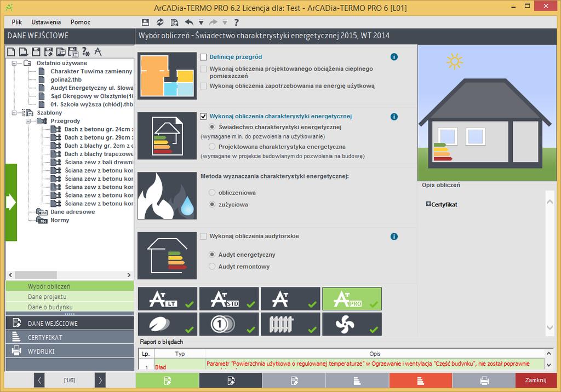This screenshot has width=561, height=392.
Task: Expand the Certyfikat description node
Action: 428,204
